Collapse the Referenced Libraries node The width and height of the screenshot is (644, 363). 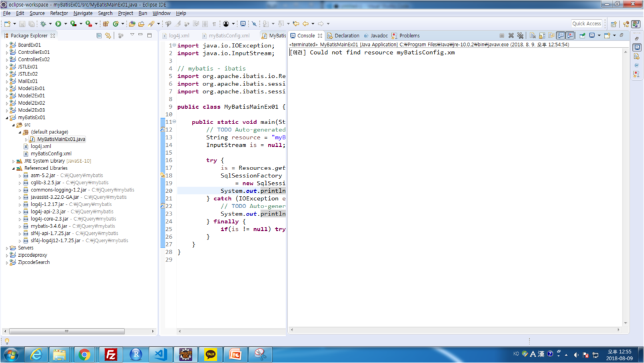(13, 168)
